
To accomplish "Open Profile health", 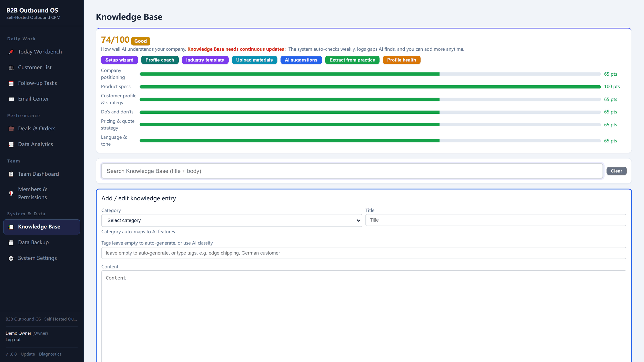I will (401, 60).
